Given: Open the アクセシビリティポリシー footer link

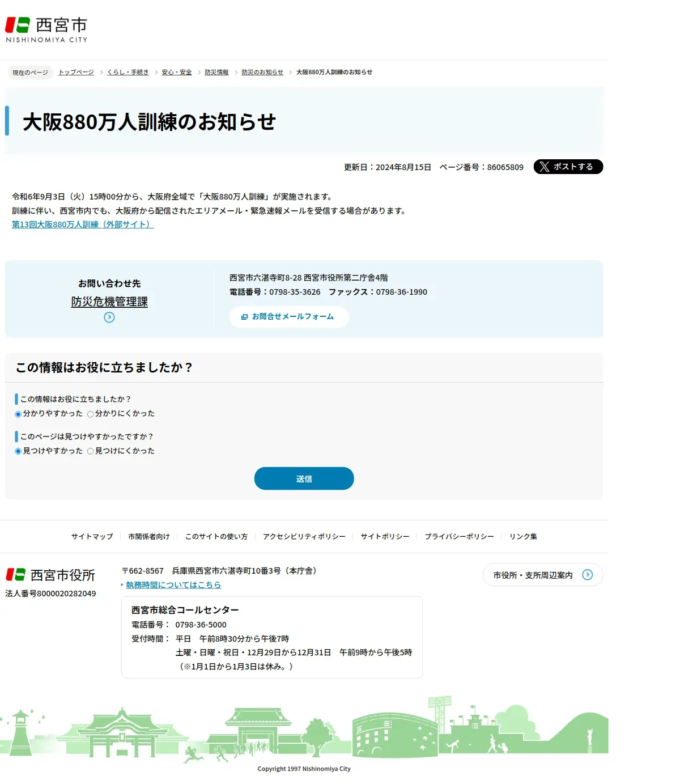Looking at the screenshot, I should (304, 536).
